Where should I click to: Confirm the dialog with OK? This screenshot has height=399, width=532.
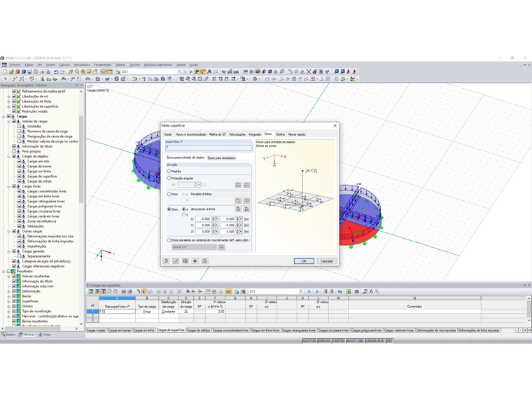pos(304,261)
